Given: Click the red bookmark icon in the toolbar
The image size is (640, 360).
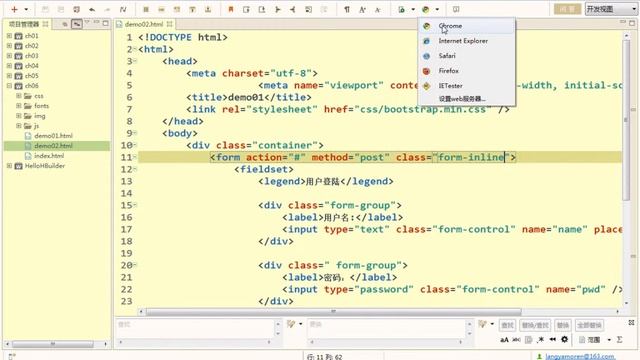Looking at the screenshot, I should 231,9.
